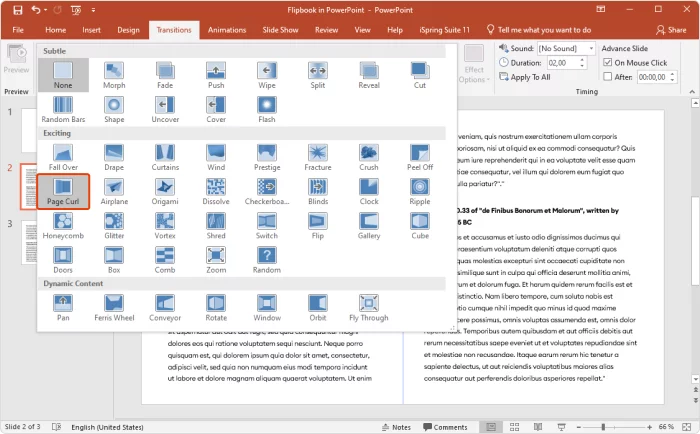Viewport: 700px width, 434px height.
Task: Enable the After advance slide checkbox
Action: click(608, 77)
